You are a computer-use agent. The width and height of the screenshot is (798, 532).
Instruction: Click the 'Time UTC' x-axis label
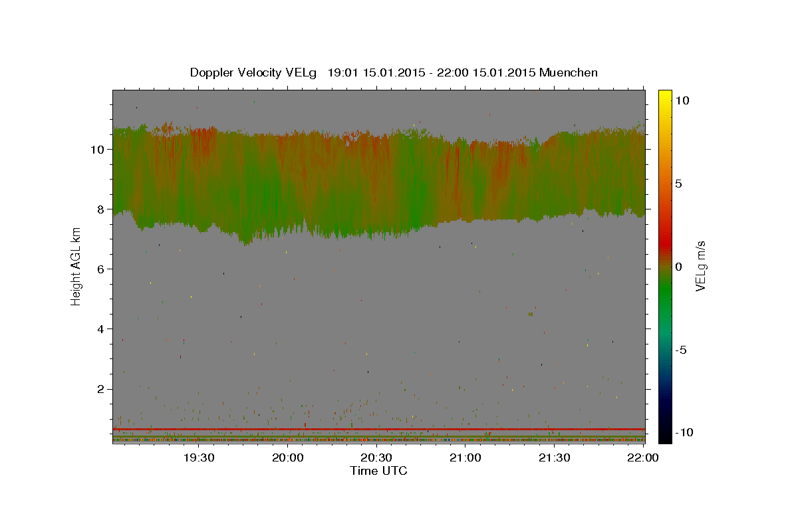378,471
